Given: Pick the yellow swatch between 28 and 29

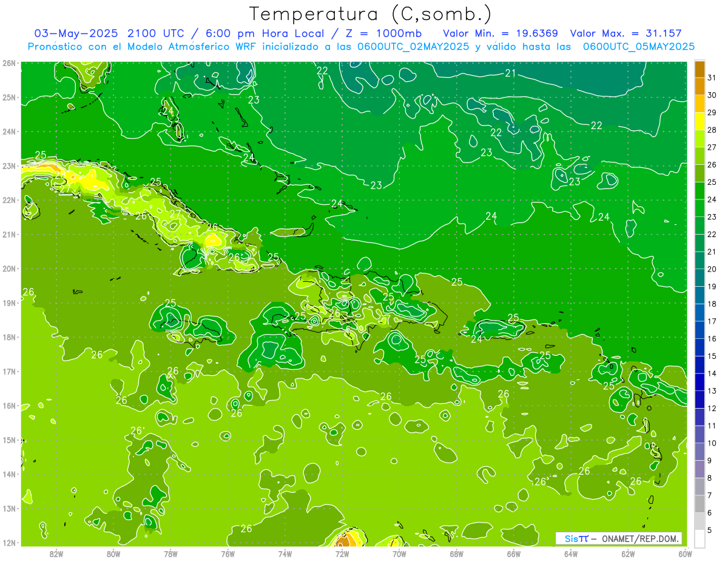Looking at the screenshot, I should click(699, 121).
